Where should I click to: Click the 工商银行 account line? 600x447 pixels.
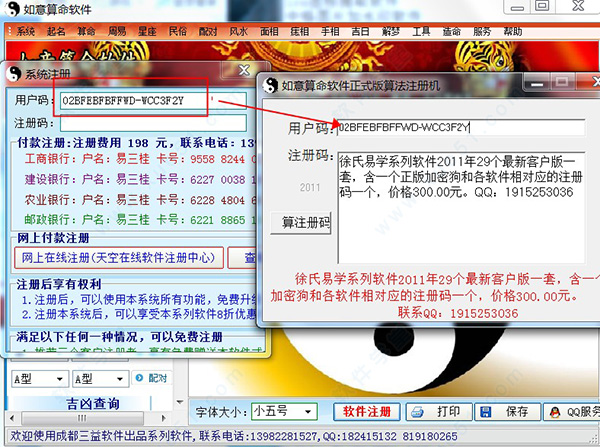pyautogui.click(x=140, y=159)
